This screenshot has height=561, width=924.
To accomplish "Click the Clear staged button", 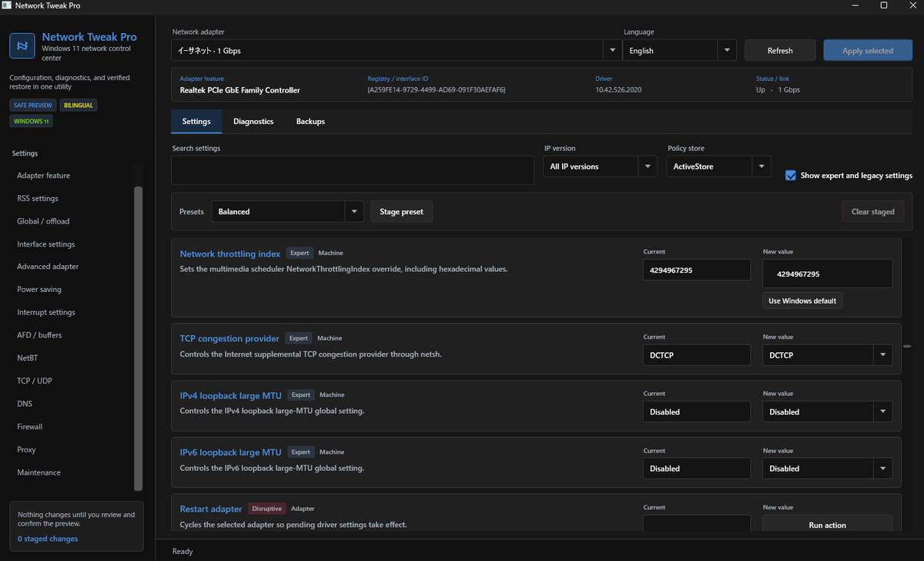I will tap(872, 211).
